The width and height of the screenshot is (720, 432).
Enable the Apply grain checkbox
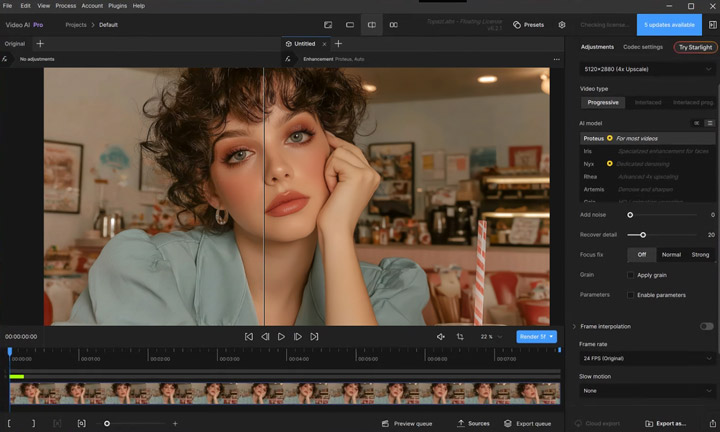[630, 274]
